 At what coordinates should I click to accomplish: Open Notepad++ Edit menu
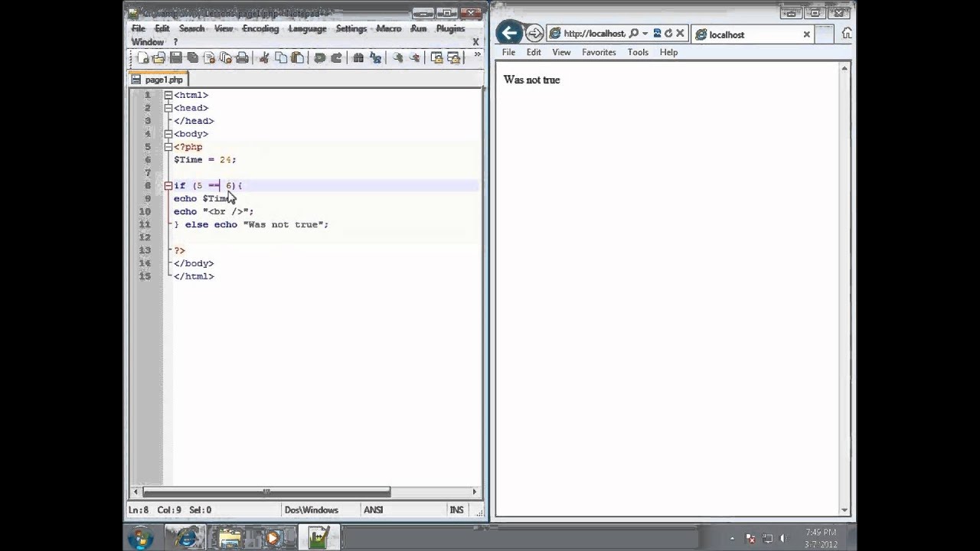tap(162, 28)
